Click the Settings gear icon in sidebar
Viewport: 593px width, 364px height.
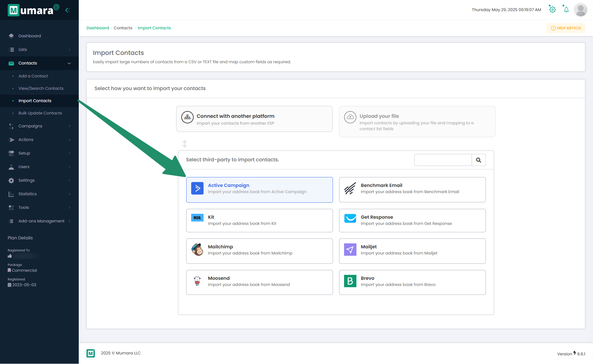click(x=11, y=180)
